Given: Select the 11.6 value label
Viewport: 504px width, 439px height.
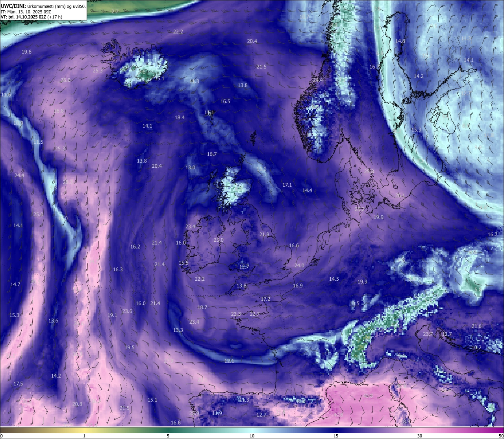Looking at the screenshot, I should (6, 95).
